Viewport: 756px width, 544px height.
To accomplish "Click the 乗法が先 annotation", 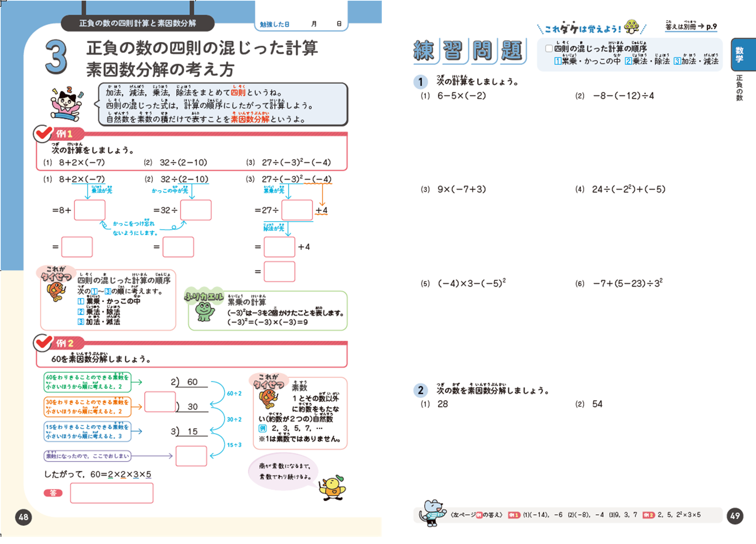I will 101,190.
